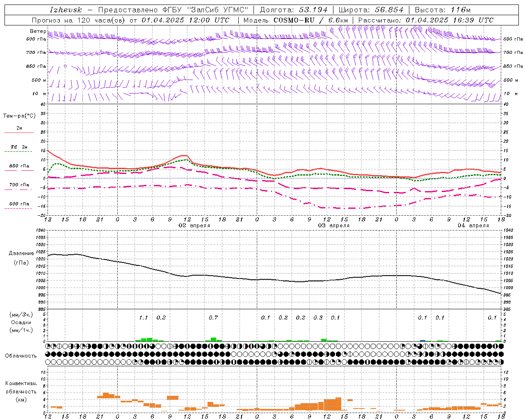Image resolution: width=525 pixels, height=420 pixels.
Task: Select the 04 апреля date label
Action: pos(473,226)
